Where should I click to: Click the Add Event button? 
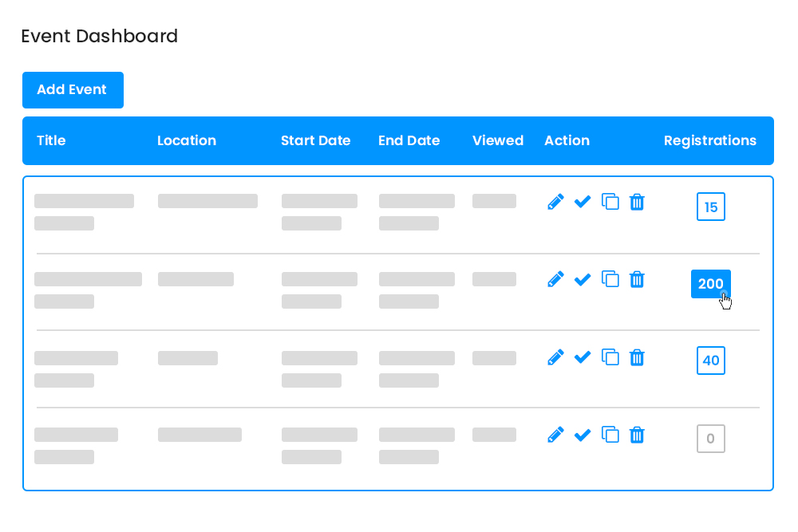[73, 90]
